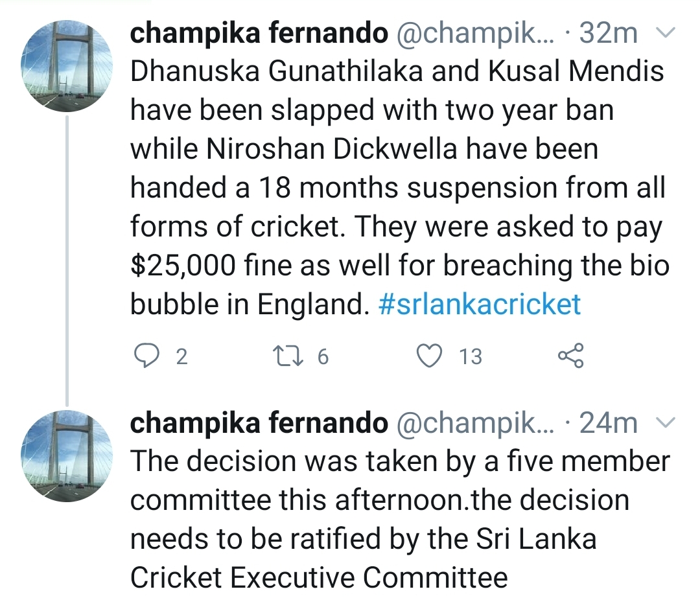Viewport: 700px width, 611px height.
Task: Open the five member committee tweet text
Action: pyautogui.click(x=399, y=520)
